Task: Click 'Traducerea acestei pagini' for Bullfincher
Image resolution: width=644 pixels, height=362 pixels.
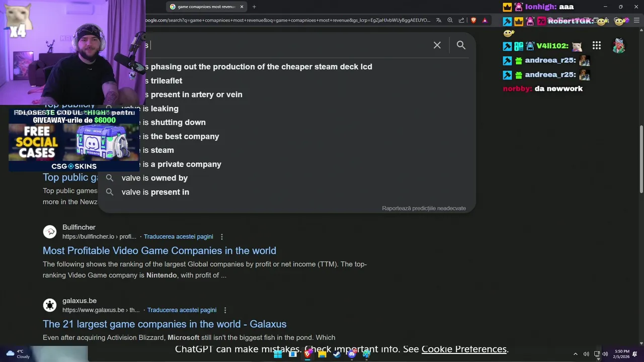Action: [178, 236]
